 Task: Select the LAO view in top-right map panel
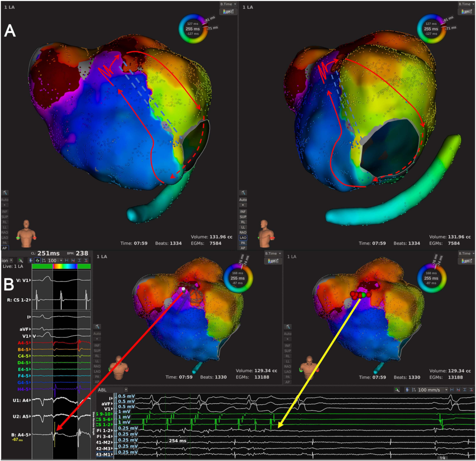[243, 238]
